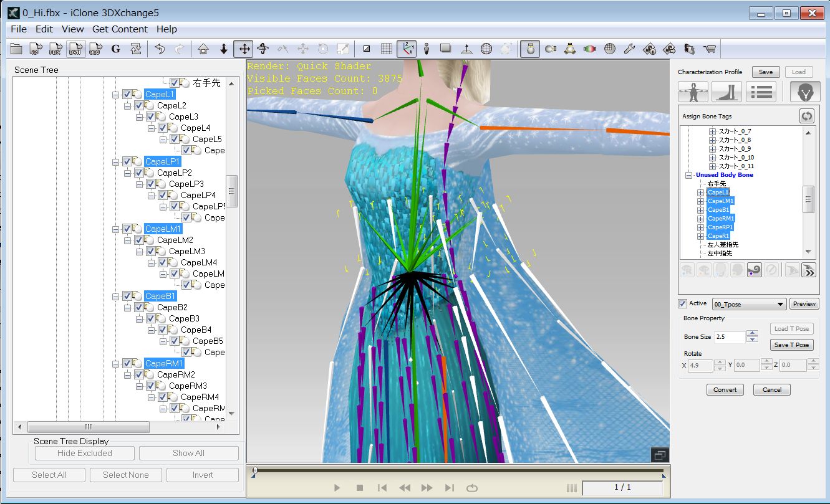Click the Save T Pose button
Screen dimensions: 830x504
pos(791,345)
